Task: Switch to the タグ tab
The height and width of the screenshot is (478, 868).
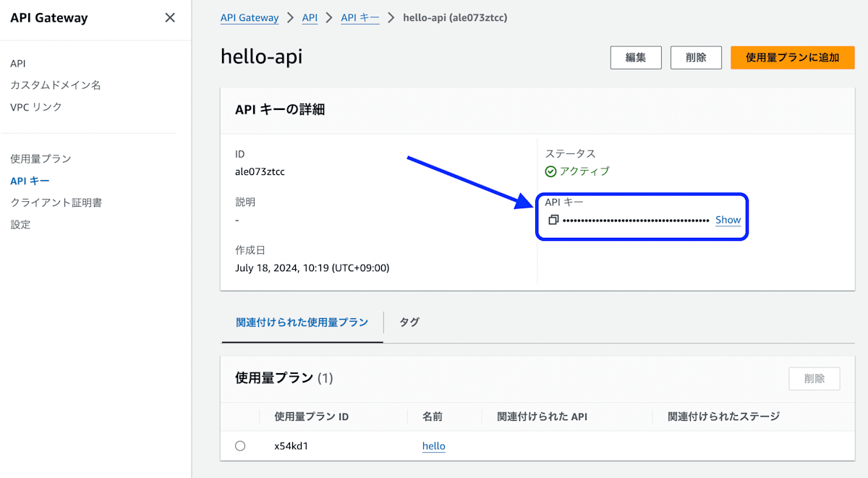Action: [409, 323]
